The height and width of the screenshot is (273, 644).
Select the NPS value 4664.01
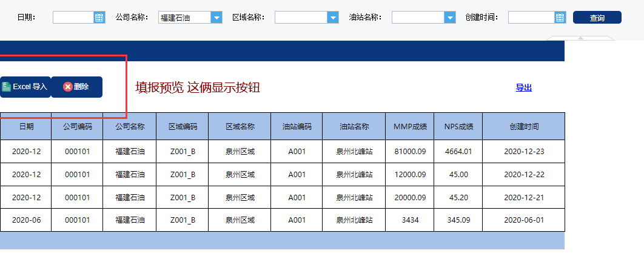[x=458, y=151]
